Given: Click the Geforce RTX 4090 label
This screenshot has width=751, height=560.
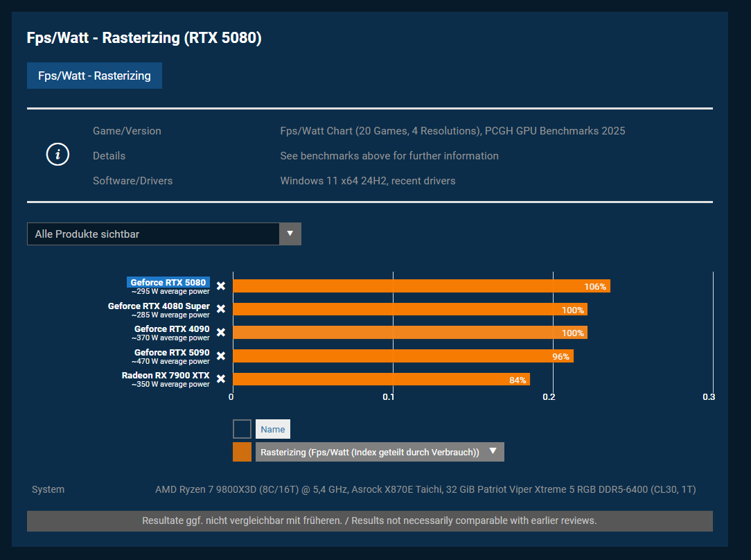Looking at the screenshot, I should coord(172,329).
